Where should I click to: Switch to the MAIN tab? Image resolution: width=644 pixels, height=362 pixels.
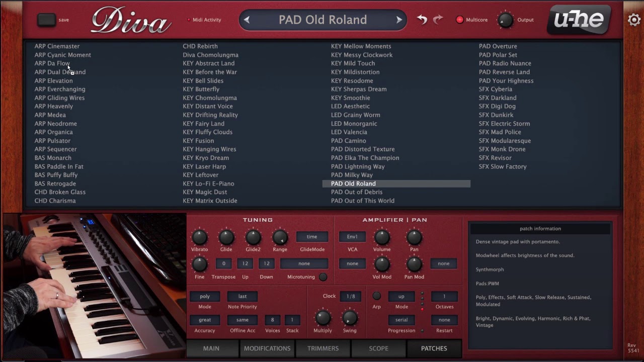coord(211,348)
